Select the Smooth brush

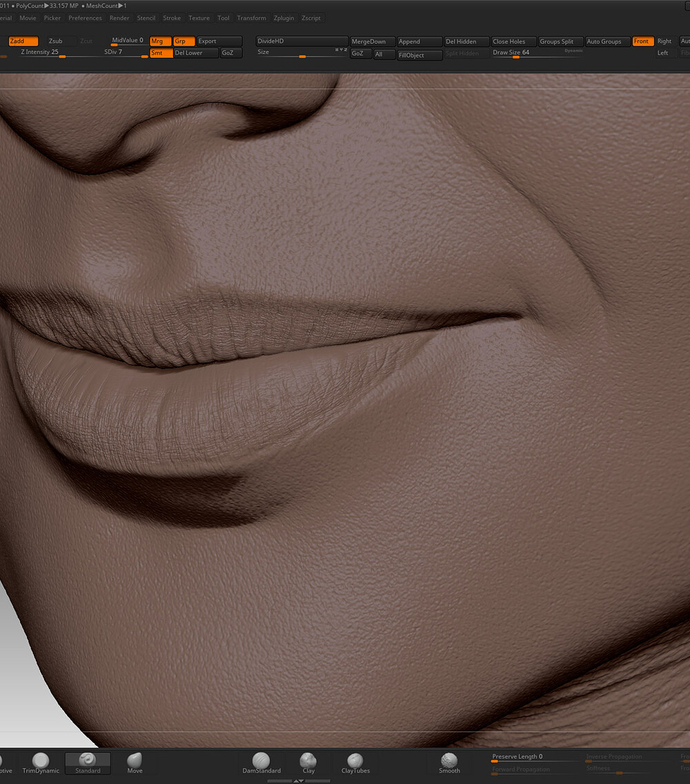(449, 763)
